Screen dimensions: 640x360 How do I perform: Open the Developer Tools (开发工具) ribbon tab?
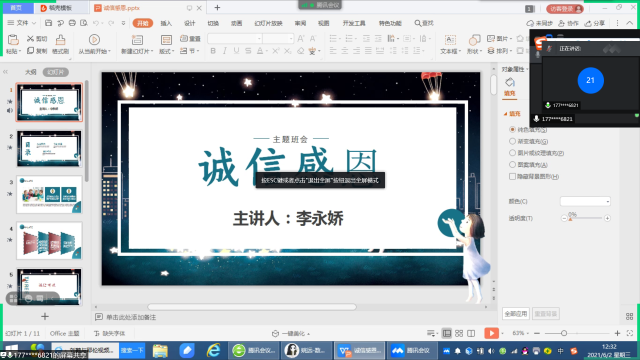(354, 23)
